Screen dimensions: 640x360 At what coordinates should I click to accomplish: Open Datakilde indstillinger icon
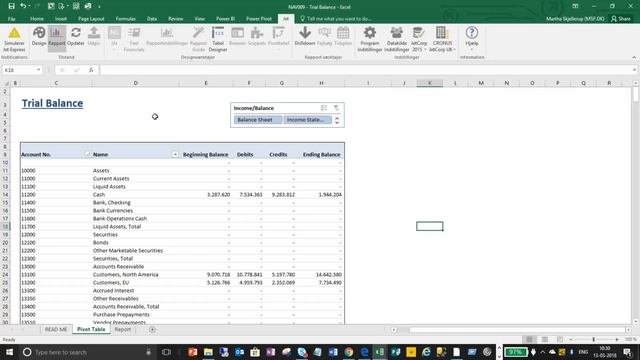(396, 33)
